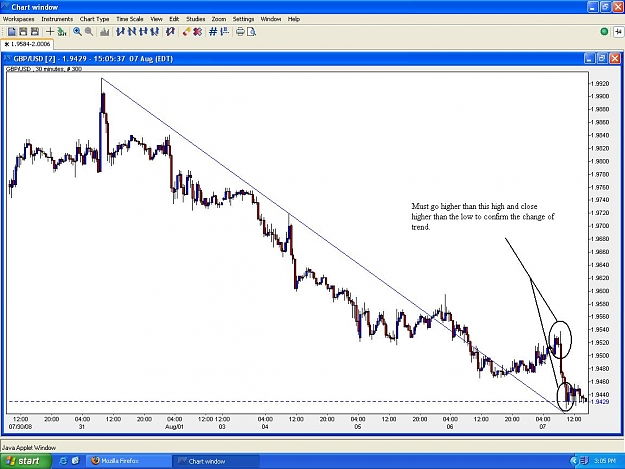Click the new chart document icon

click(12, 32)
